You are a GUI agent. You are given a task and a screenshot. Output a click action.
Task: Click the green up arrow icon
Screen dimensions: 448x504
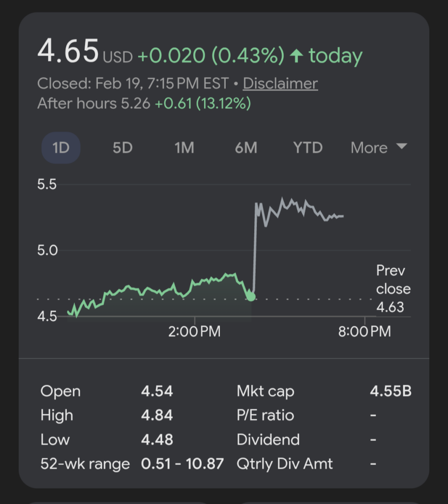(296, 57)
